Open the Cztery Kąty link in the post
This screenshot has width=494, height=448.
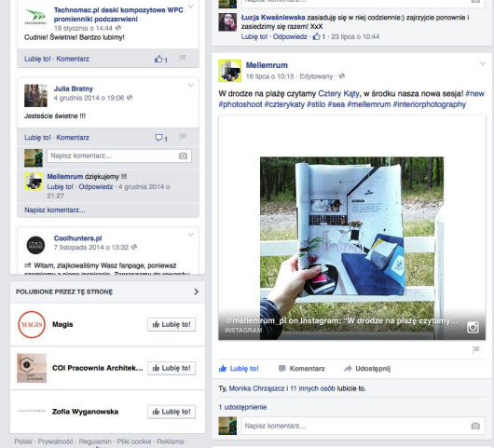pyautogui.click(x=338, y=93)
